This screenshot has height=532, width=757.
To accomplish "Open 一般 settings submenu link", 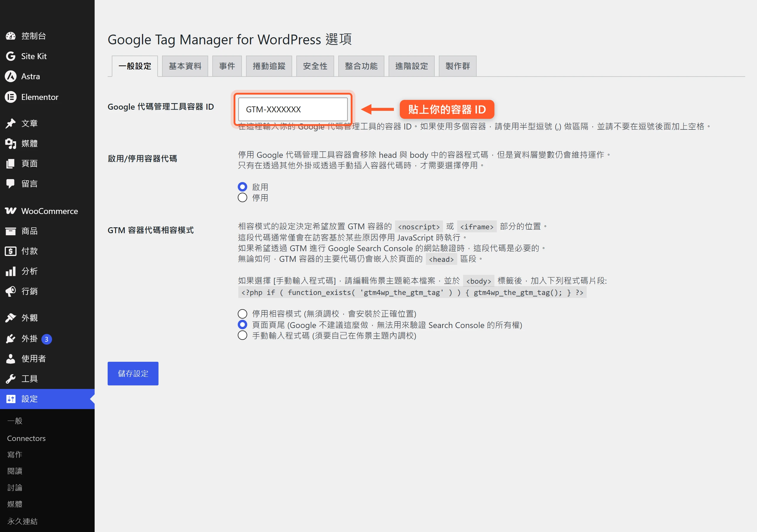I will [x=15, y=421].
